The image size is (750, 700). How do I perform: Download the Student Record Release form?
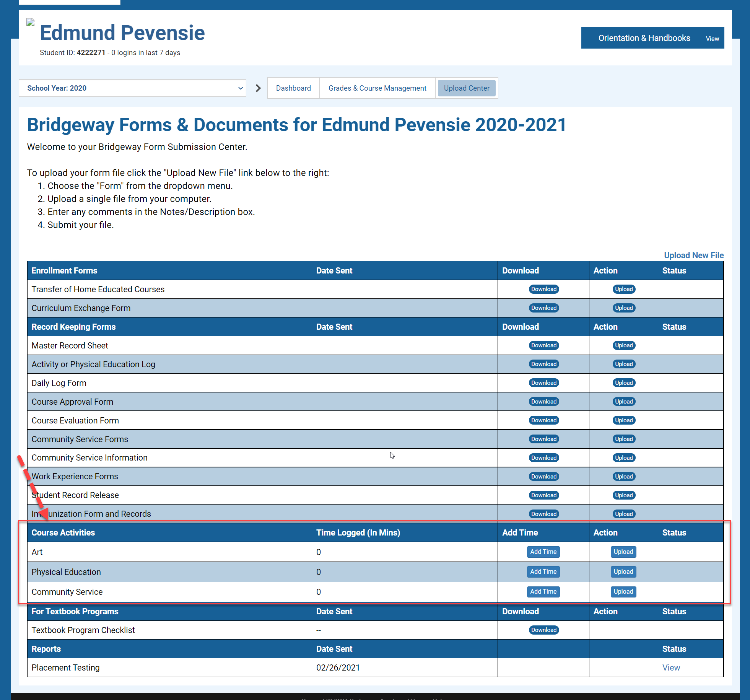pyautogui.click(x=543, y=495)
